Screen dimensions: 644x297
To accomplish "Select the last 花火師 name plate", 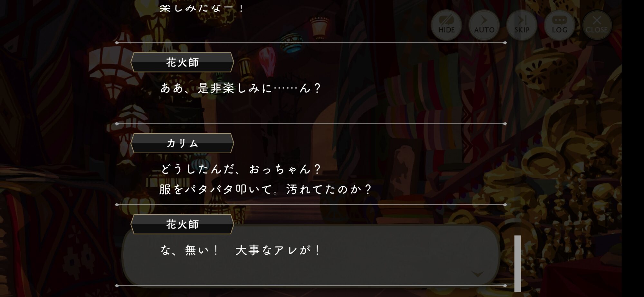I will click(x=182, y=224).
